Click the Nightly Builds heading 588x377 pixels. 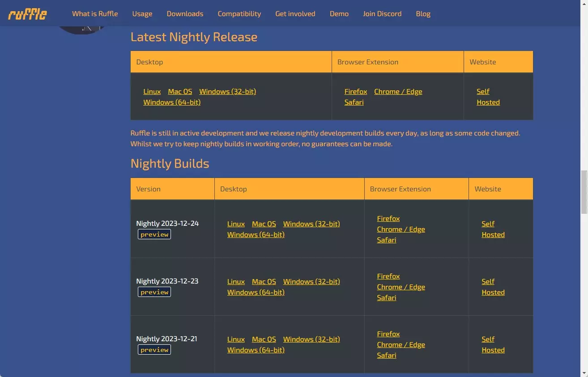(x=170, y=163)
